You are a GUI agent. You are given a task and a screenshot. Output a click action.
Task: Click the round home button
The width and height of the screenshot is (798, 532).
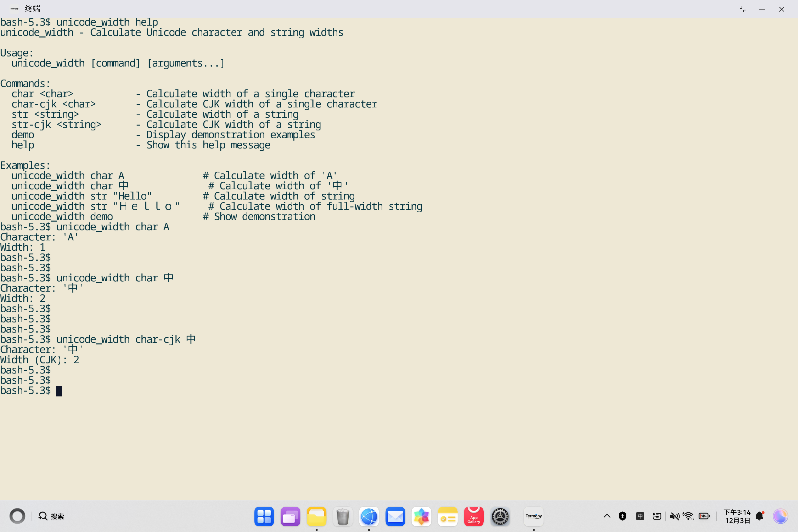click(17, 516)
